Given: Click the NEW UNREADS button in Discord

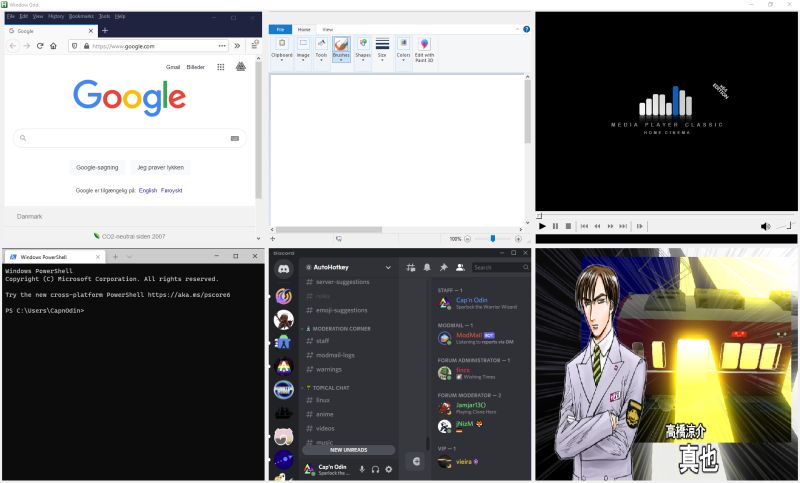Looking at the screenshot, I should click(348, 450).
